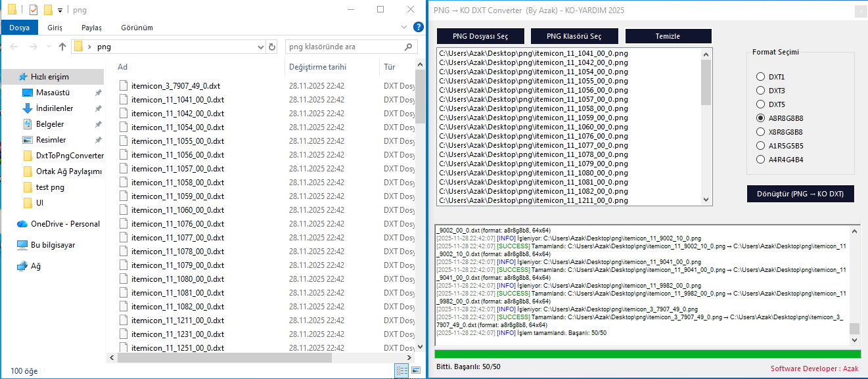Open the address bar history dropdown
This screenshot has height=379, width=868.
pos(260,47)
